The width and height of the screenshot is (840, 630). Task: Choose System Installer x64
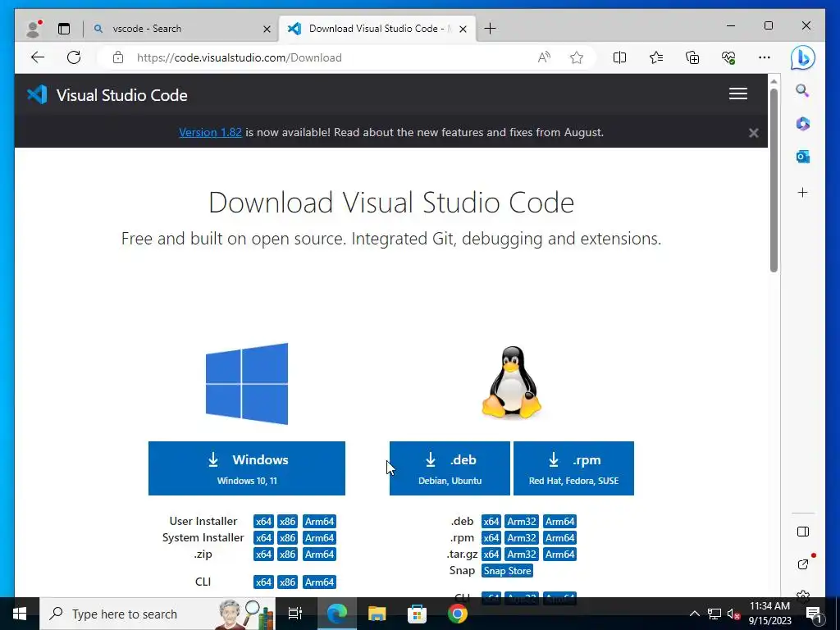[263, 538]
